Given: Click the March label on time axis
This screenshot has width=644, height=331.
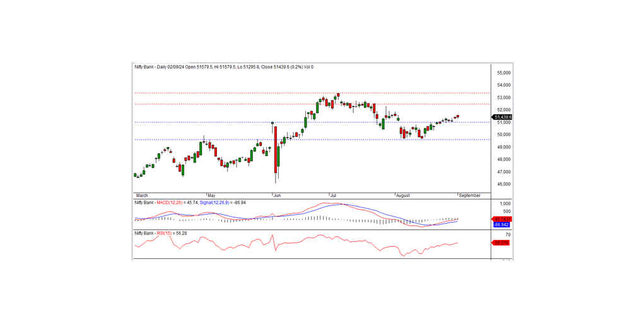Looking at the screenshot, I should click(x=142, y=196).
